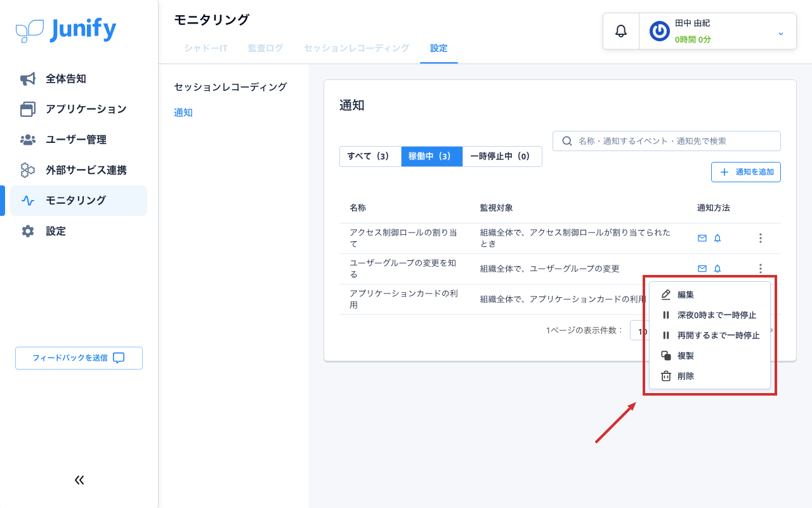Go to ユーザー管理 in the sidebar
812x508 pixels.
(x=79, y=140)
